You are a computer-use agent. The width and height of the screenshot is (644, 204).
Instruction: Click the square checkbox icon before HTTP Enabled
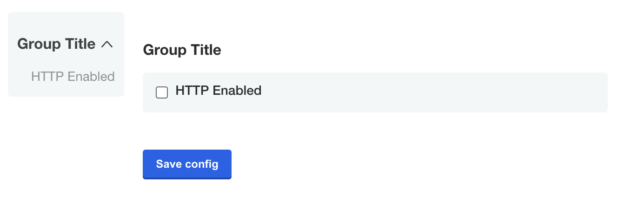click(162, 92)
